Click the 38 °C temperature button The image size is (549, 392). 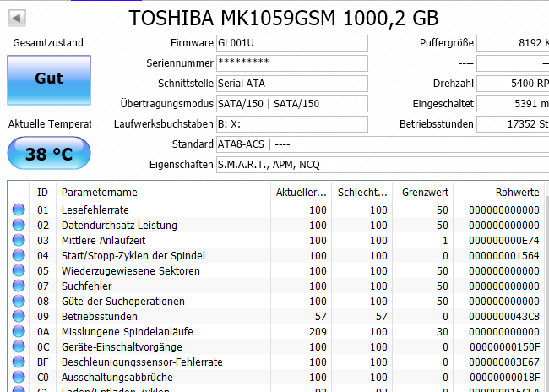click(49, 154)
